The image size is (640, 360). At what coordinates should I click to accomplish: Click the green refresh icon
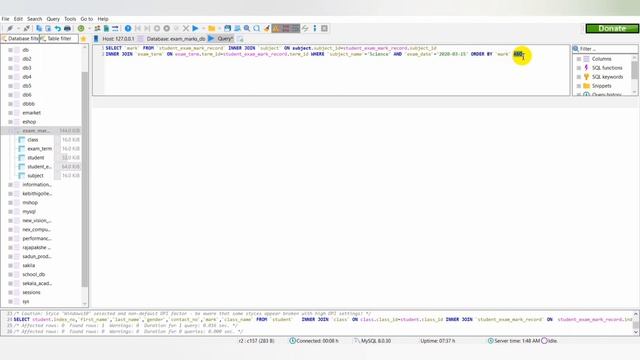point(81,29)
